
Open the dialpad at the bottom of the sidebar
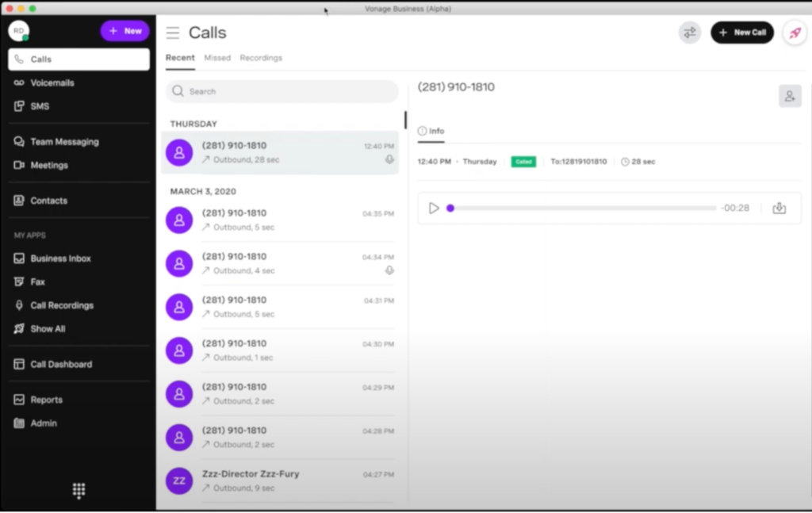(x=79, y=491)
